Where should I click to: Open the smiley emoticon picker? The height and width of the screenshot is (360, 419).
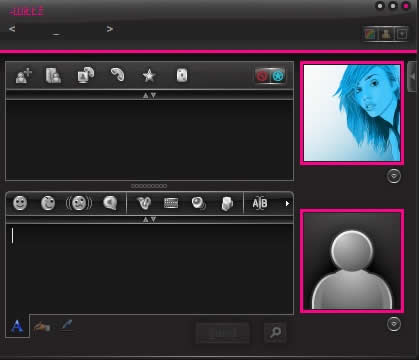click(x=20, y=203)
